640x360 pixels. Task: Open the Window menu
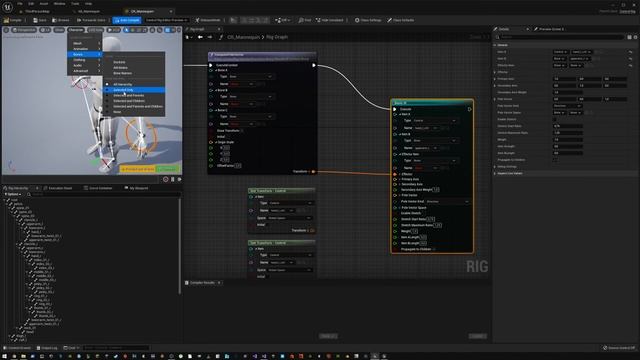pos(59,4)
